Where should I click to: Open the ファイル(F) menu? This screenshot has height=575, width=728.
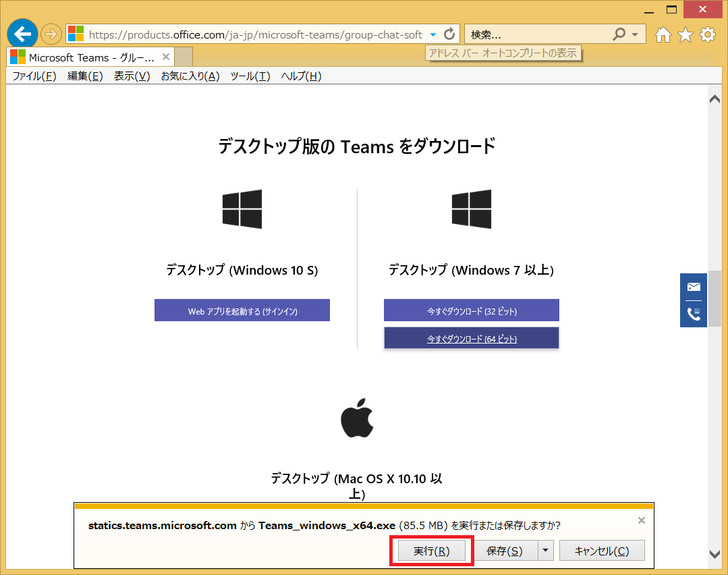pos(34,76)
